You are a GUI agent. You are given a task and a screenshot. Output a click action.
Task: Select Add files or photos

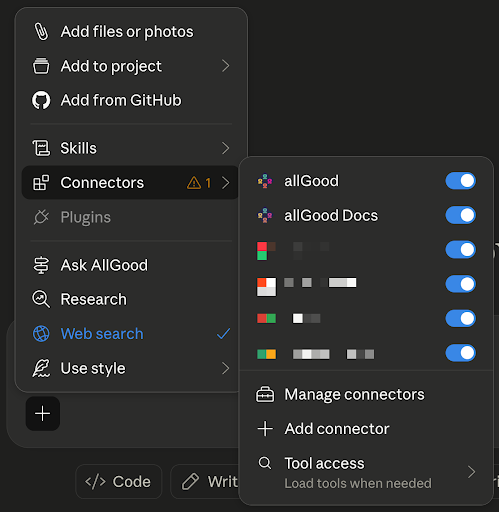(x=131, y=32)
